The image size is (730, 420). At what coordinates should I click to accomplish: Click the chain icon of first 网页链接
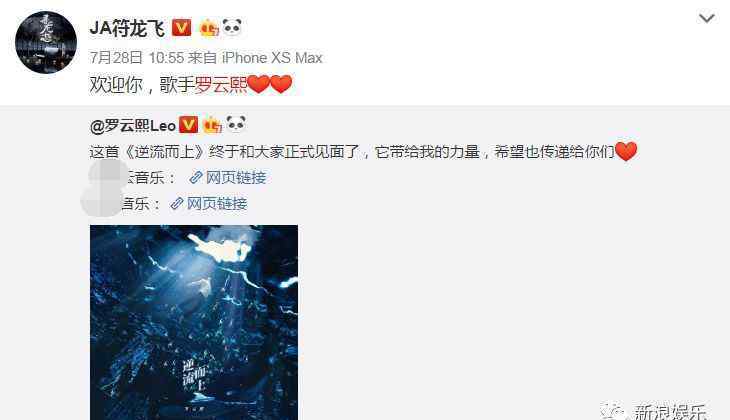(196, 177)
